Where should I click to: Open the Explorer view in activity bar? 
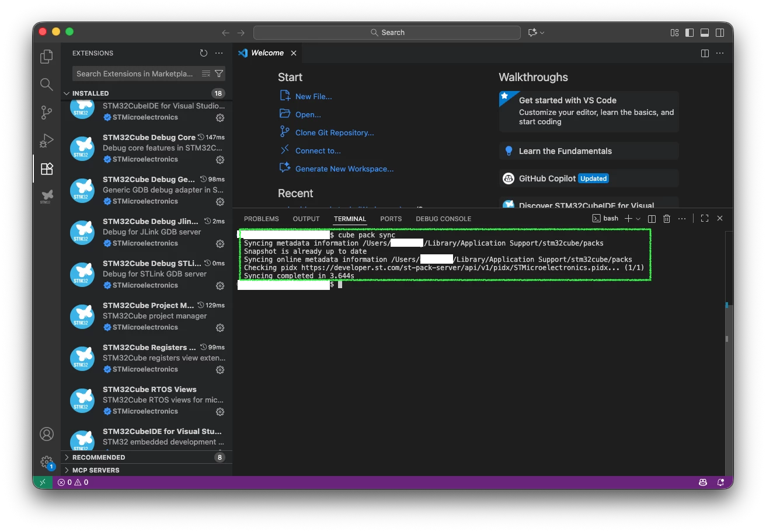pos(47,57)
